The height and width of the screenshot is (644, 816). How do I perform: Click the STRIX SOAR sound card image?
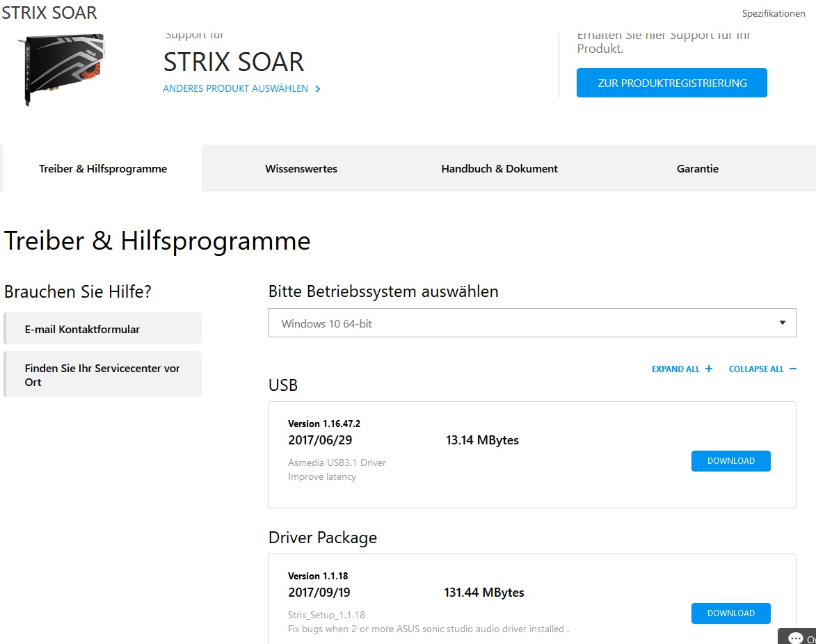pyautogui.click(x=61, y=69)
